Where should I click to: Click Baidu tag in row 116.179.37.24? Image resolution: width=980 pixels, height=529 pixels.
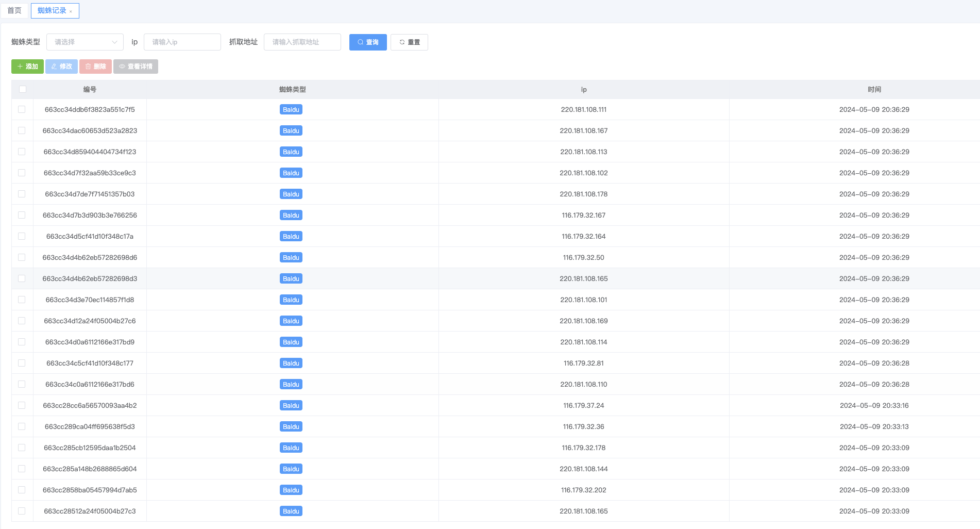tap(291, 405)
